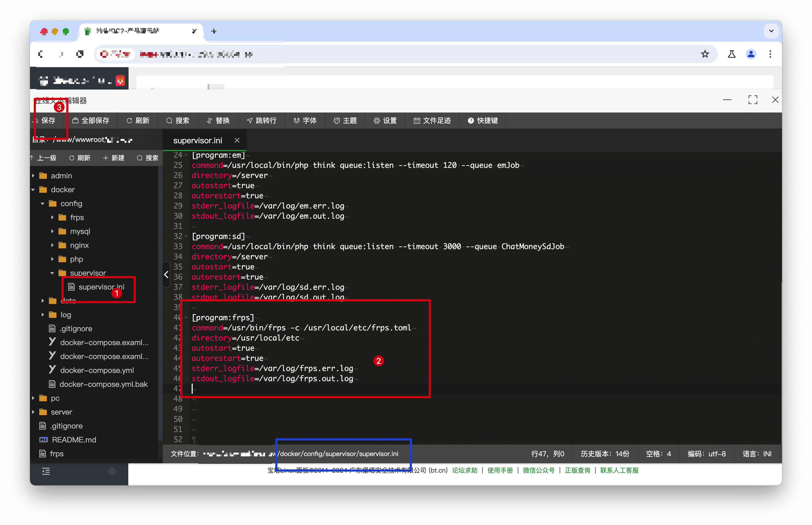Close the supervisor.ini editor tab
Viewport: 812px width, 525px height.
(237, 140)
